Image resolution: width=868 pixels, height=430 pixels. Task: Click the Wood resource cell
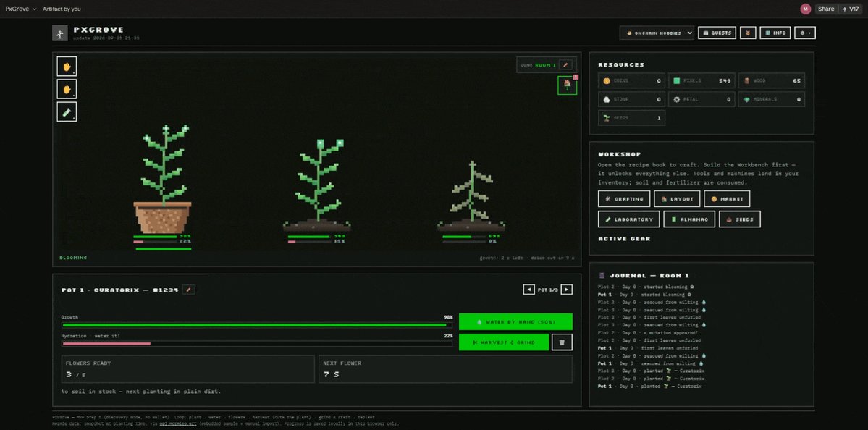[x=772, y=81]
